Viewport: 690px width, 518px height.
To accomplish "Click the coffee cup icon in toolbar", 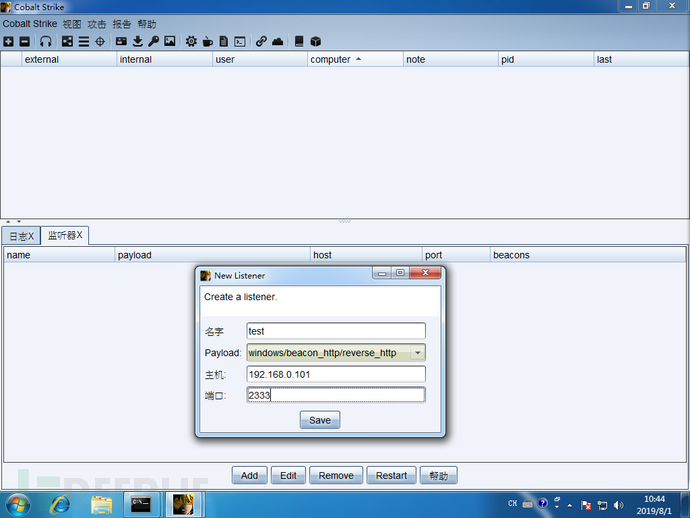I will 208,42.
